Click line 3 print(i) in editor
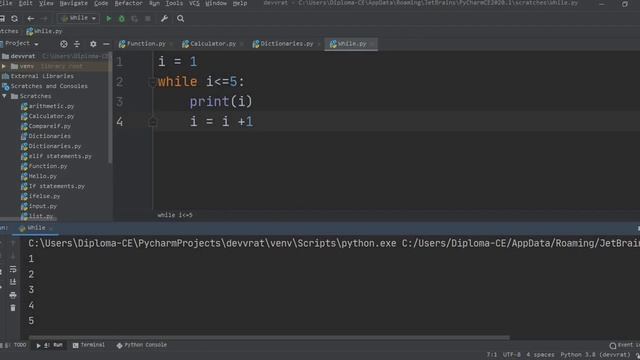Viewport: 640px width, 360px height. [x=221, y=101]
